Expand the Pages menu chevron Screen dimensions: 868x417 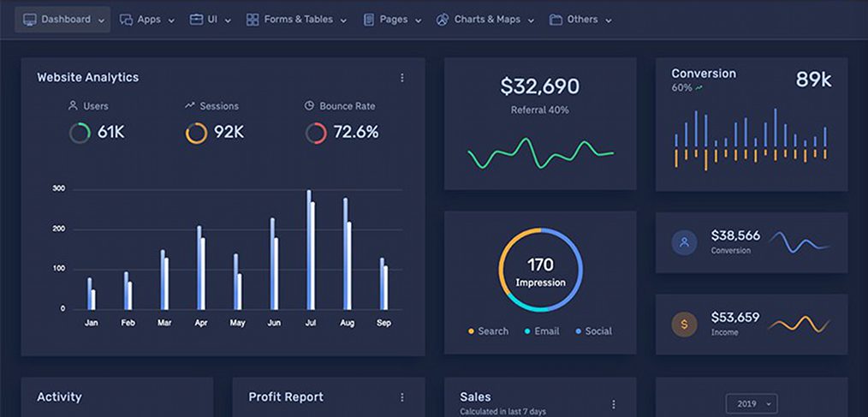418,21
